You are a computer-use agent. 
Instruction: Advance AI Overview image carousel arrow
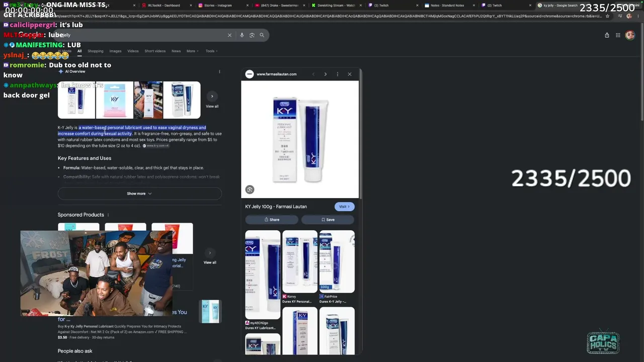[x=212, y=96]
